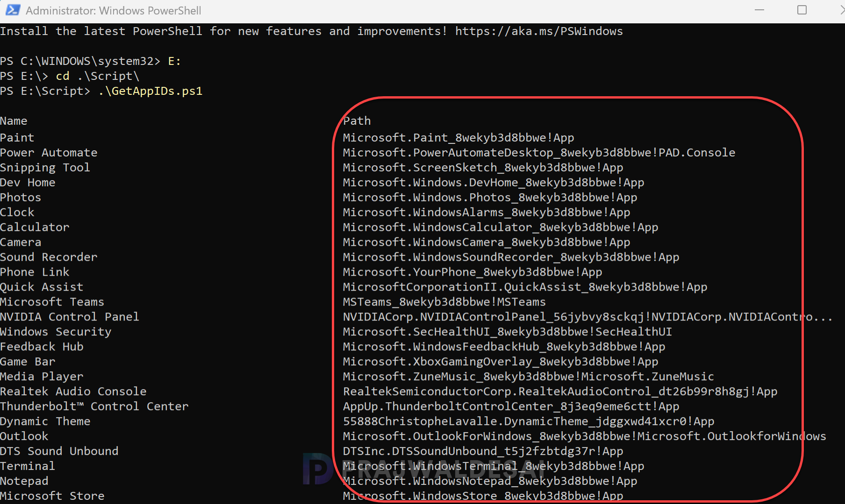845x504 pixels.
Task: Click the MSTeams_8wekyb3d8bbwe!MSTeams path
Action: pyautogui.click(x=444, y=302)
